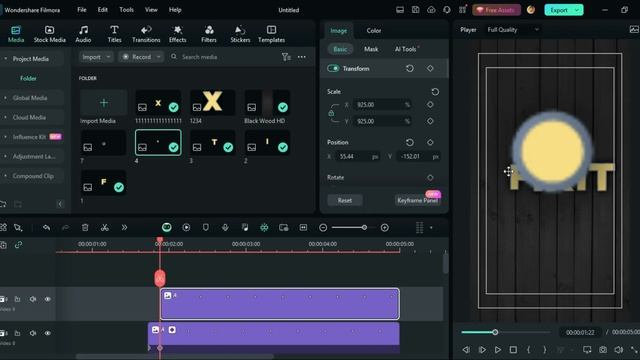Open the Import dropdown
The height and width of the screenshot is (360, 640).
pos(96,57)
